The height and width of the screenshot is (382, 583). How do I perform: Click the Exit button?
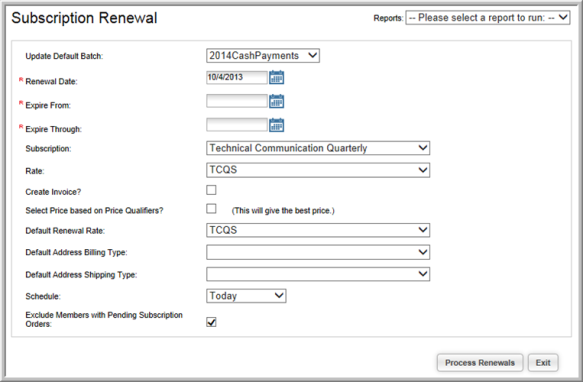[x=543, y=363]
